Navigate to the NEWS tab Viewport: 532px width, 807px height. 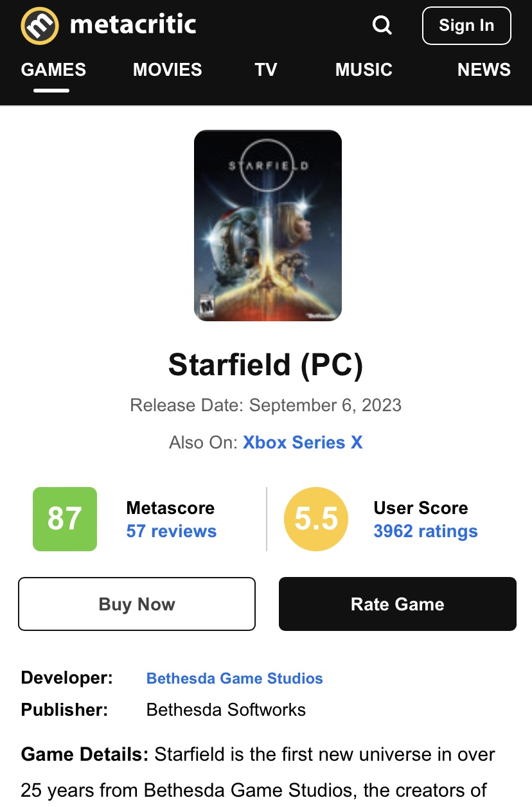tap(484, 69)
